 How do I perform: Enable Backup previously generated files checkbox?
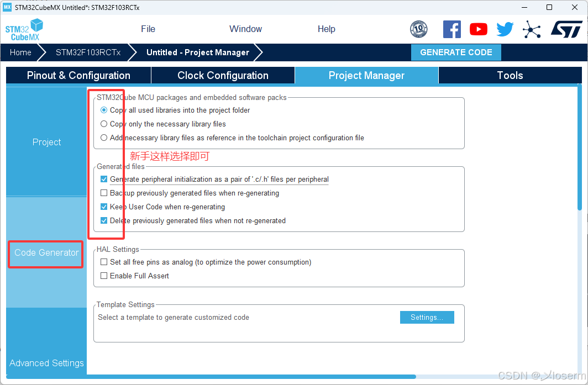(104, 193)
